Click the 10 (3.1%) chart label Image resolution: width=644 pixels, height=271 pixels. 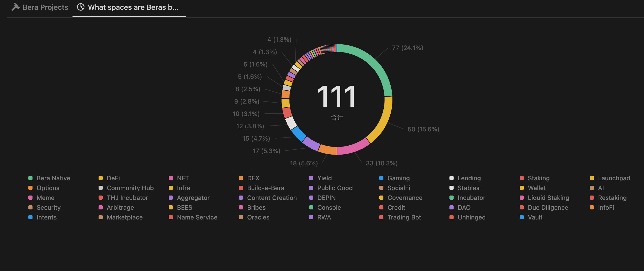coord(246,114)
